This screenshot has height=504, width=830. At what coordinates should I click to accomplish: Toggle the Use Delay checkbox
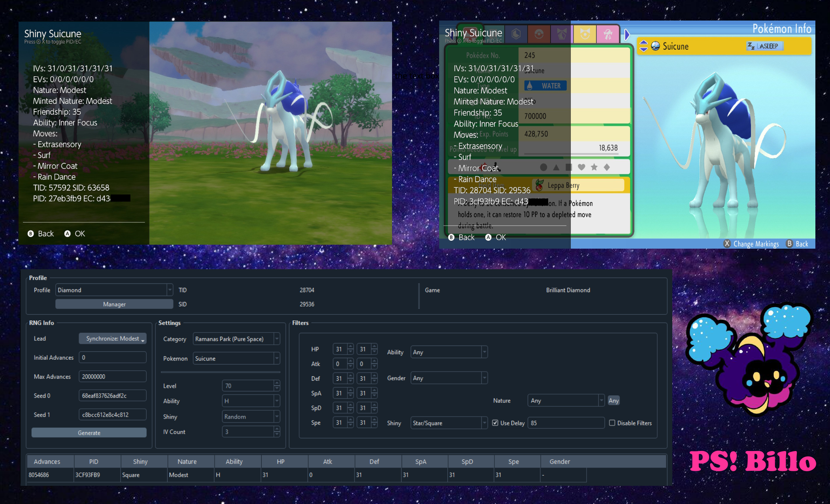pos(495,423)
